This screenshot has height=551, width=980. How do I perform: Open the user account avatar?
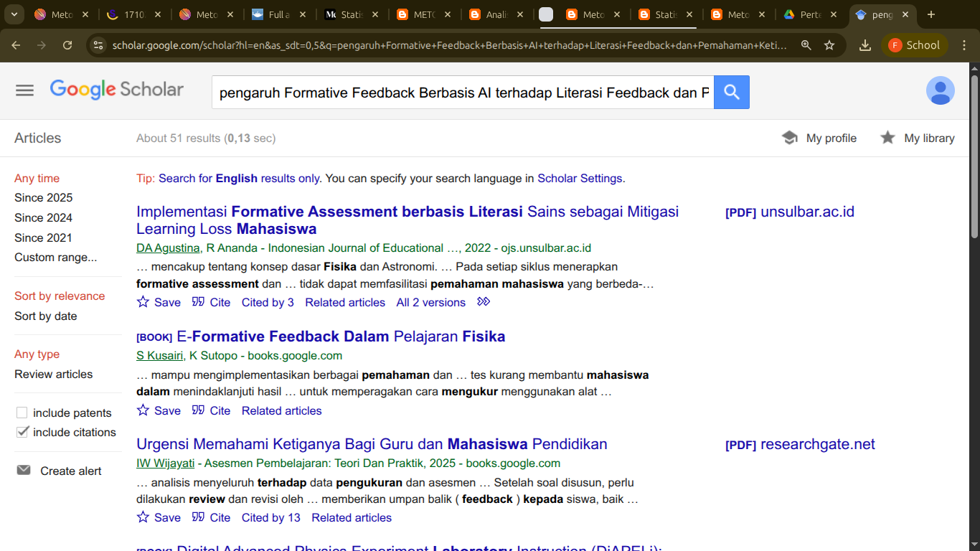point(940,91)
